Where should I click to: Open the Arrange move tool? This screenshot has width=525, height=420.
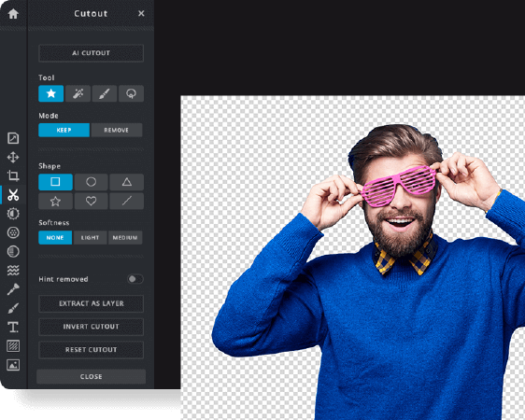(13, 157)
